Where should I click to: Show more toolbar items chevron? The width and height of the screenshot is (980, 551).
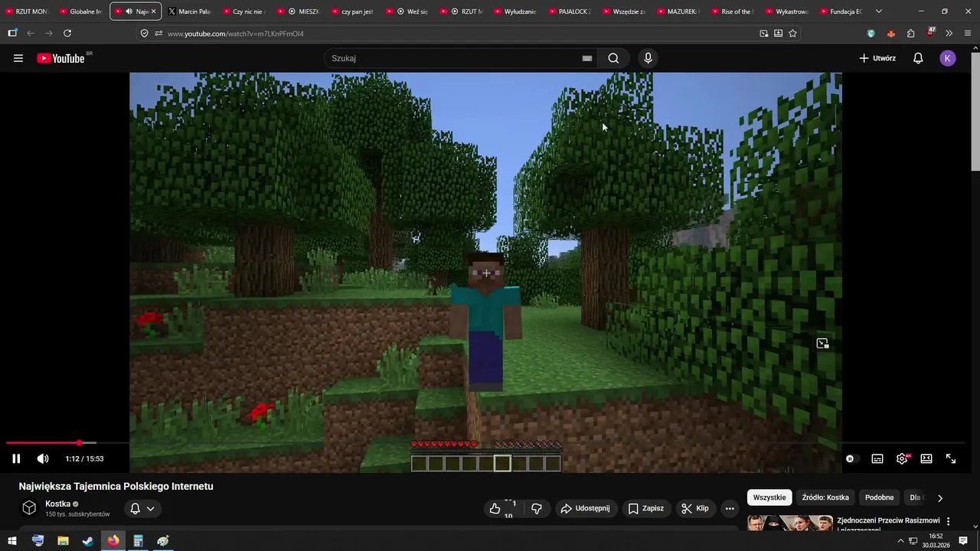coord(949,34)
